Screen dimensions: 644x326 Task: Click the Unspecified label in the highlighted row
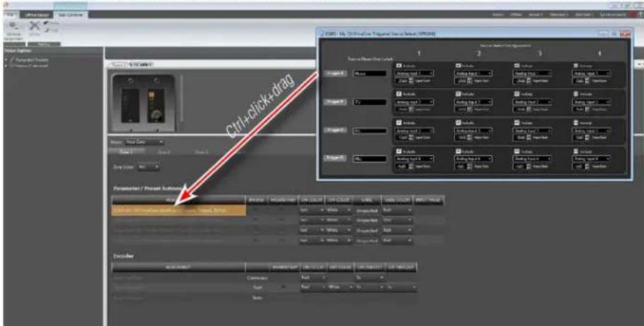click(367, 210)
